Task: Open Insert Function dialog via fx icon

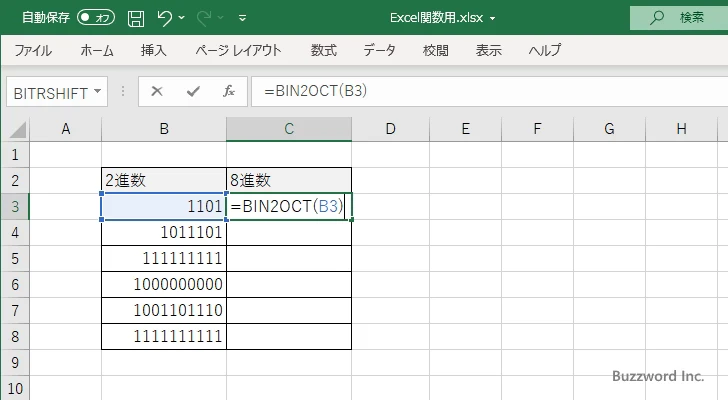Action: (x=228, y=91)
